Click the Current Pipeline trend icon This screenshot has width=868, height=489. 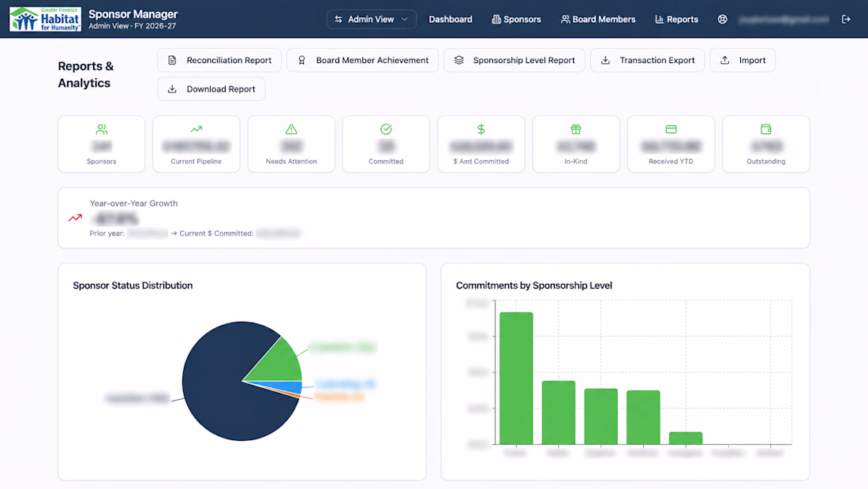(196, 129)
